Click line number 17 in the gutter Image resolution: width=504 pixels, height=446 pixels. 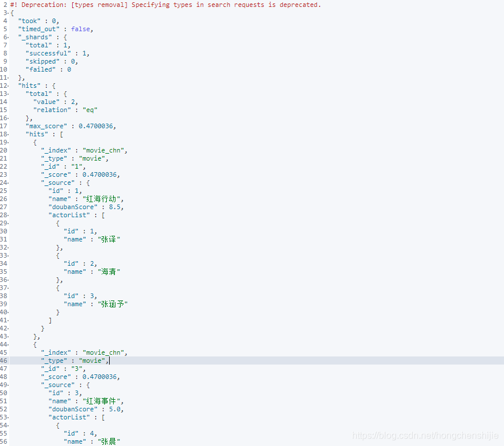pos(3,126)
